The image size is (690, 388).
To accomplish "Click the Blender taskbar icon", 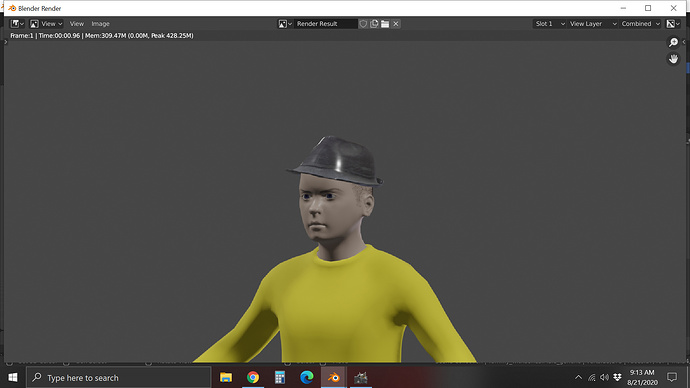I will click(x=334, y=377).
